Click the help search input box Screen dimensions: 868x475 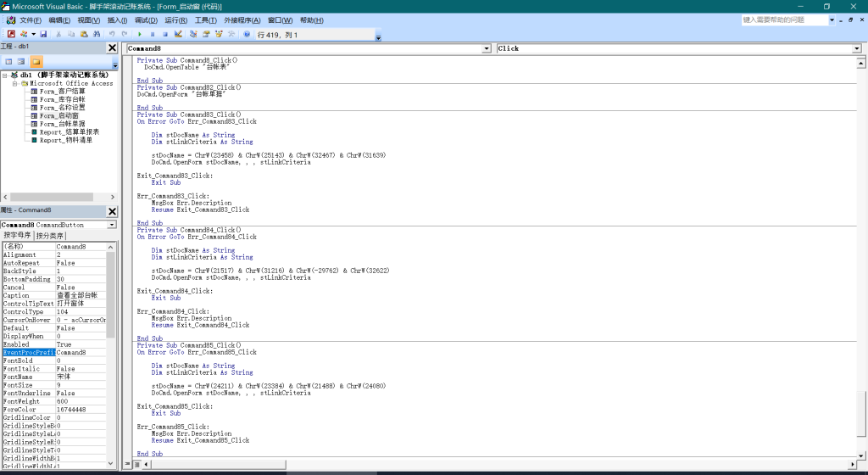coord(782,20)
